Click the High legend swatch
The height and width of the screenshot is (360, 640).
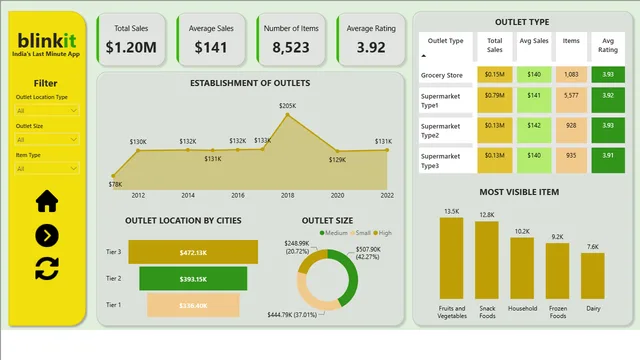375,233
